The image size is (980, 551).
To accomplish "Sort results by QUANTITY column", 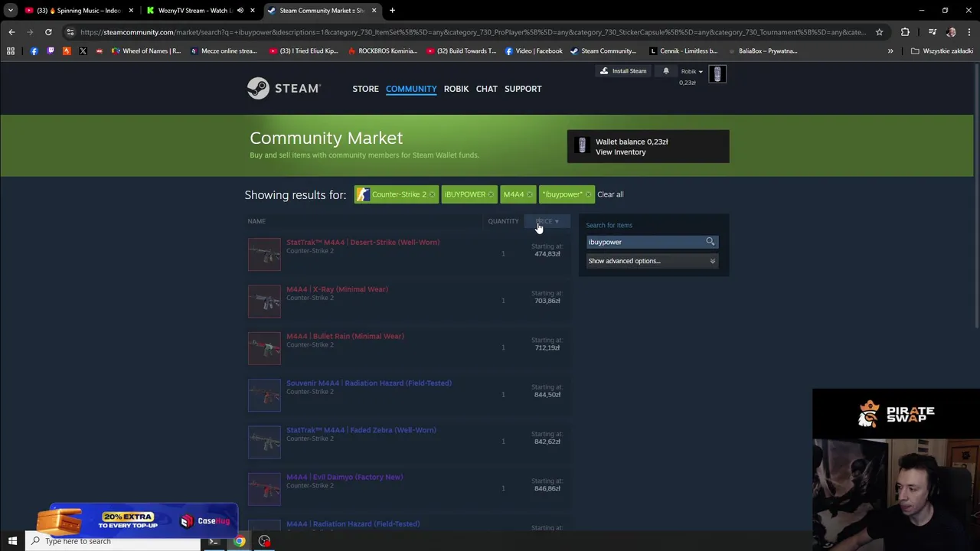I will [503, 221].
